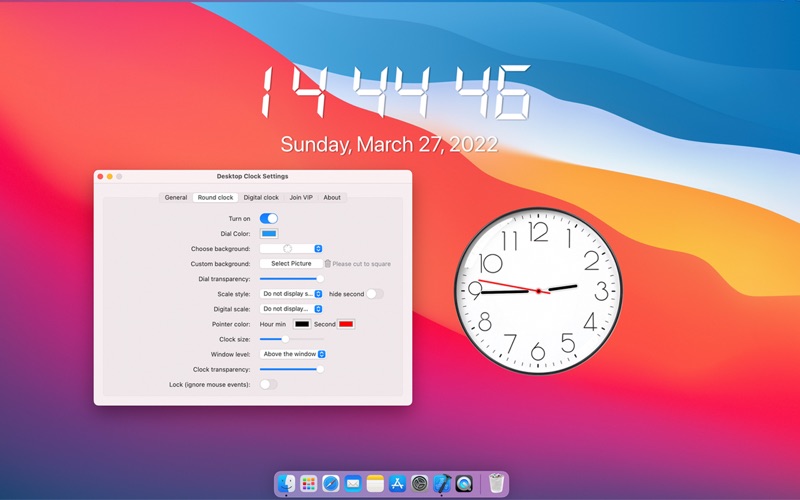This screenshot has height=500, width=800.
Task: Open System Preferences from the dock
Action: (419, 483)
